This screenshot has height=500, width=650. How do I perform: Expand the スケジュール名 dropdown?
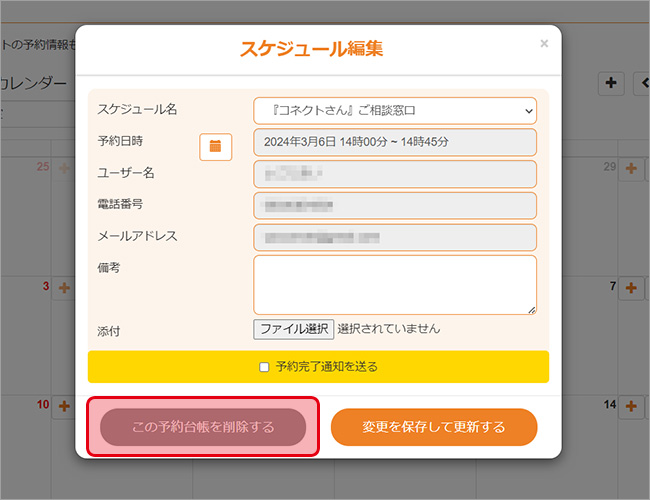click(395, 110)
